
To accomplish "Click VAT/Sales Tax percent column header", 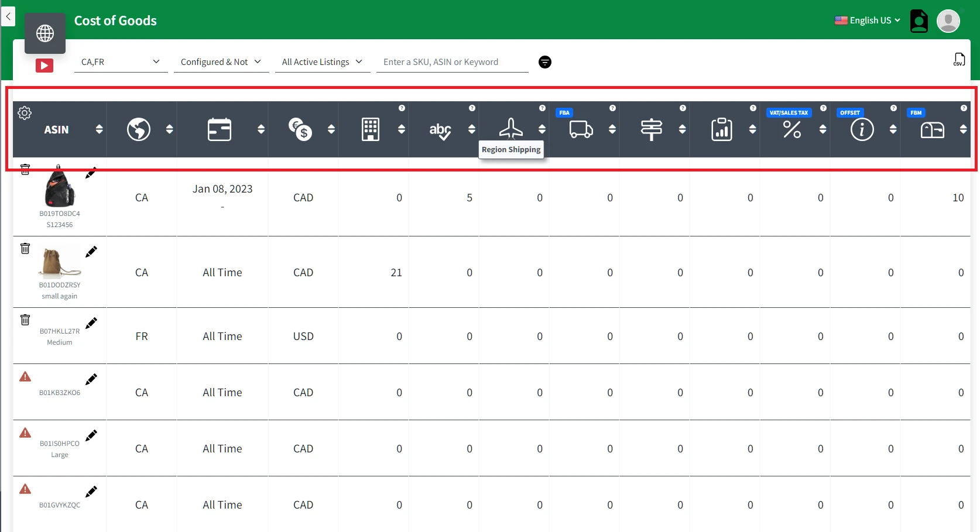I will [x=792, y=129].
